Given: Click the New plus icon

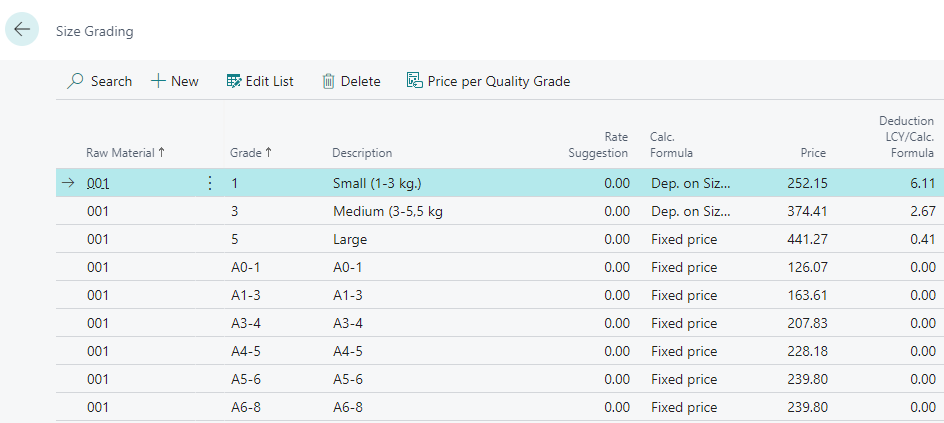Looking at the screenshot, I should pos(158,81).
